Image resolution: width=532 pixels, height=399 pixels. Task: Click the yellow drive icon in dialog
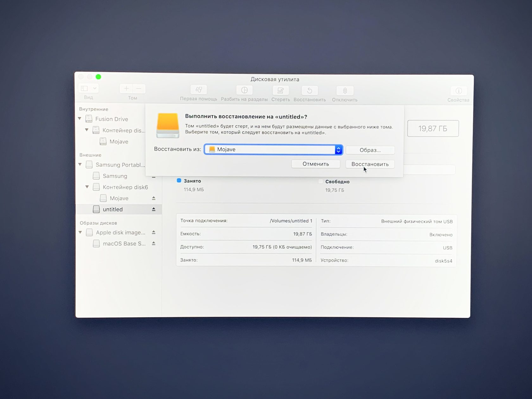(x=168, y=125)
